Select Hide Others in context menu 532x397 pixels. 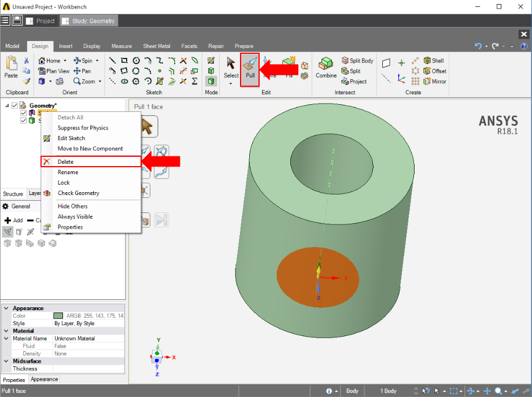tap(91, 206)
